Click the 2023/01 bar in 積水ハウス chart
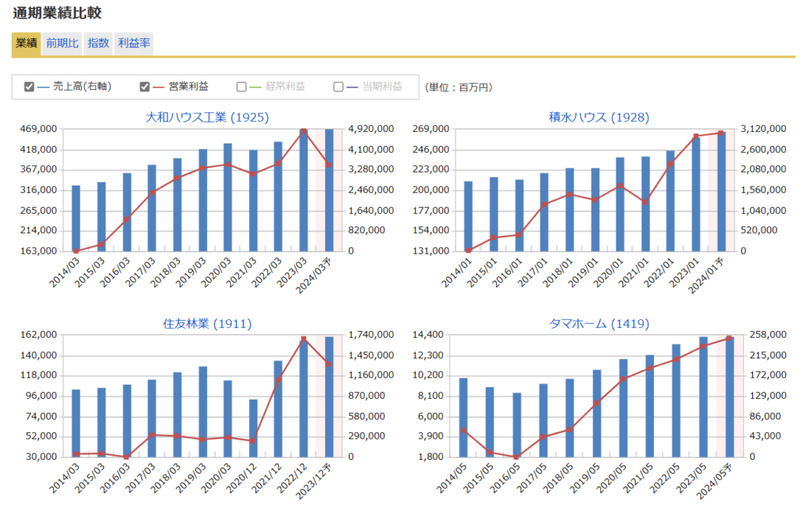The width and height of the screenshot is (800, 505). point(696,194)
